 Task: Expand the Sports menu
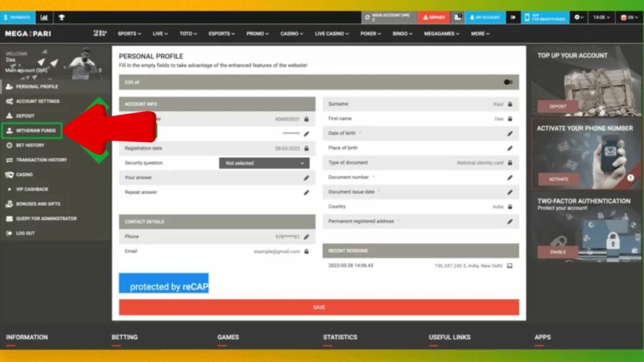pyautogui.click(x=130, y=34)
